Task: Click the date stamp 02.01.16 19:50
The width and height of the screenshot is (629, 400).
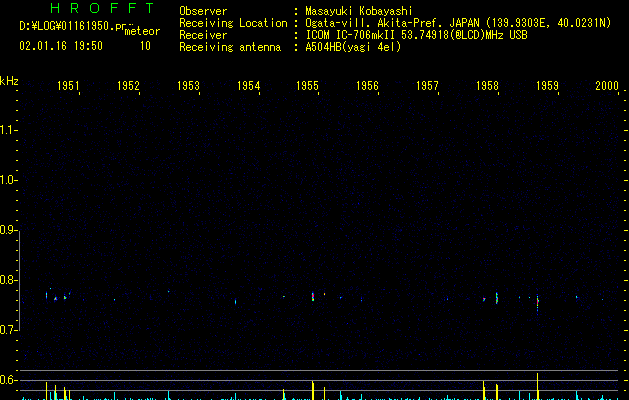Action: click(x=61, y=46)
